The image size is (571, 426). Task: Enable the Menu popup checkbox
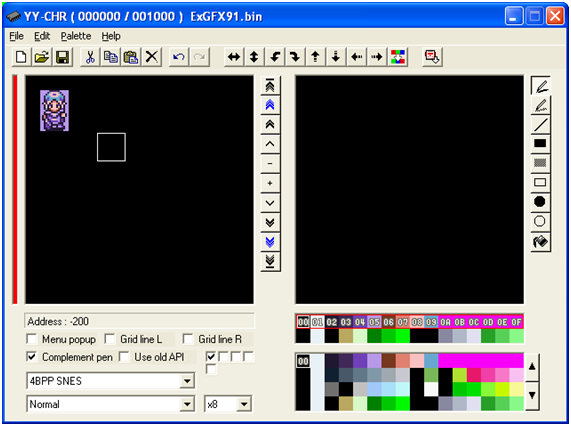pos(32,339)
